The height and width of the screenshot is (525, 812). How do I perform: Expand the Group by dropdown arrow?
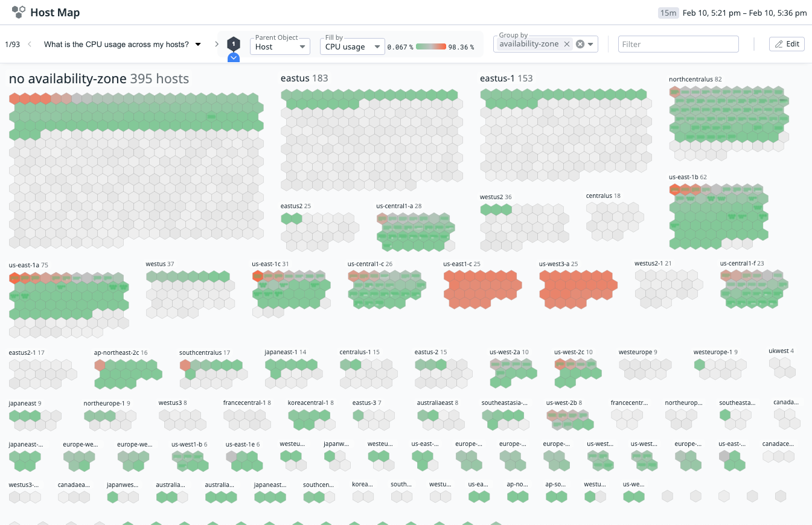591,44
